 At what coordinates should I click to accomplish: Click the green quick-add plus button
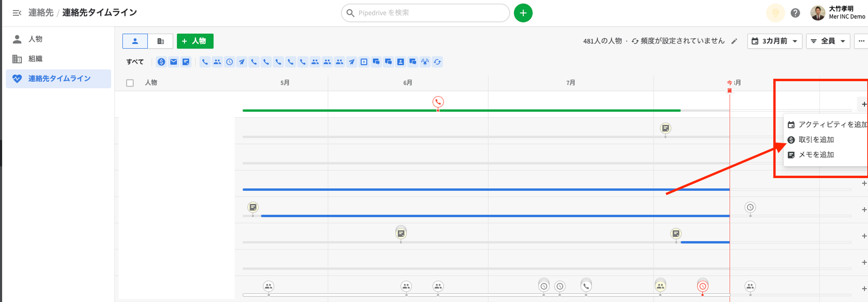pyautogui.click(x=523, y=13)
